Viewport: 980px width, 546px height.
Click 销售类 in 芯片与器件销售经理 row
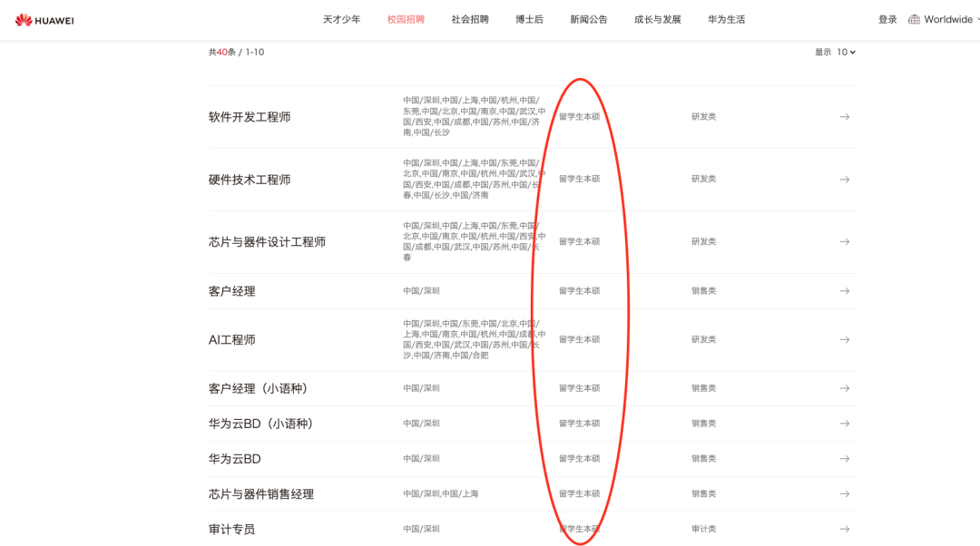(x=704, y=494)
